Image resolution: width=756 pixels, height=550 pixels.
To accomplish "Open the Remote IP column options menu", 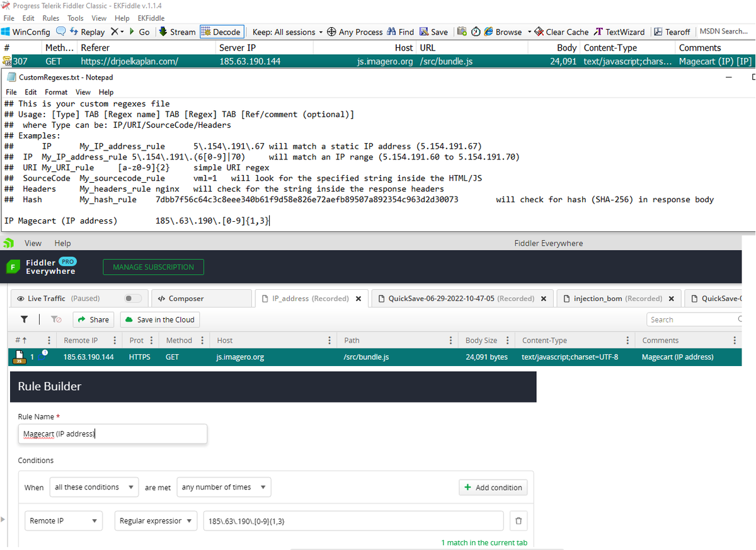I will click(x=114, y=340).
